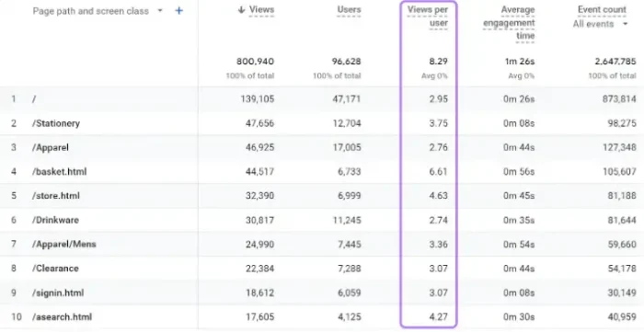This screenshot has width=644, height=332.
Task: Click users value 17,005 for /Apparel
Action: [347, 147]
